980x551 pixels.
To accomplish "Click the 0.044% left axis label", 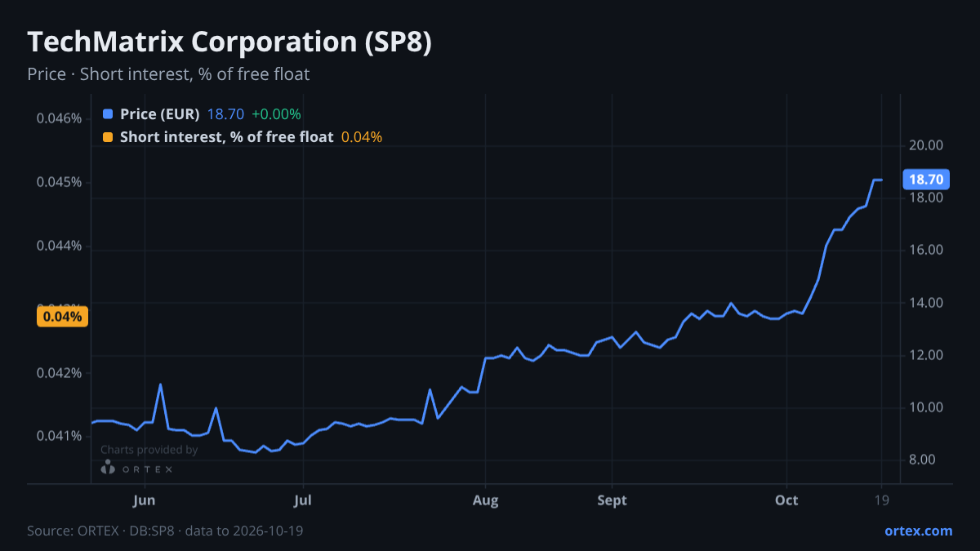I will [60, 246].
